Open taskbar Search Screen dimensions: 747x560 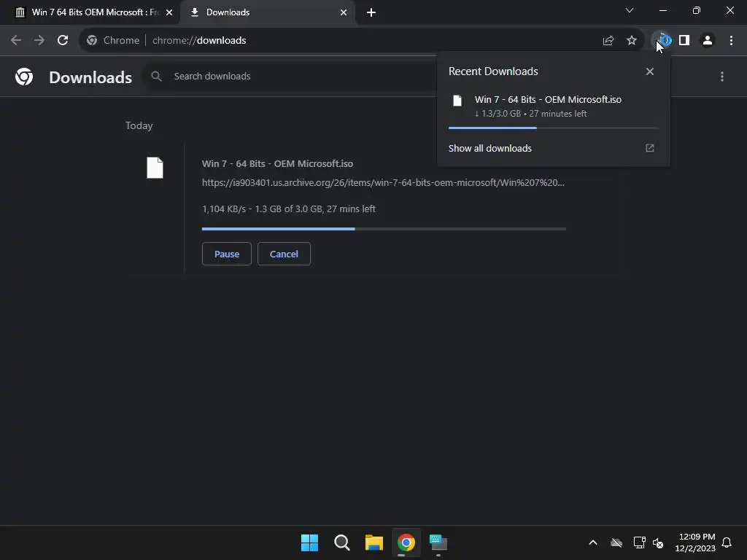click(341, 542)
